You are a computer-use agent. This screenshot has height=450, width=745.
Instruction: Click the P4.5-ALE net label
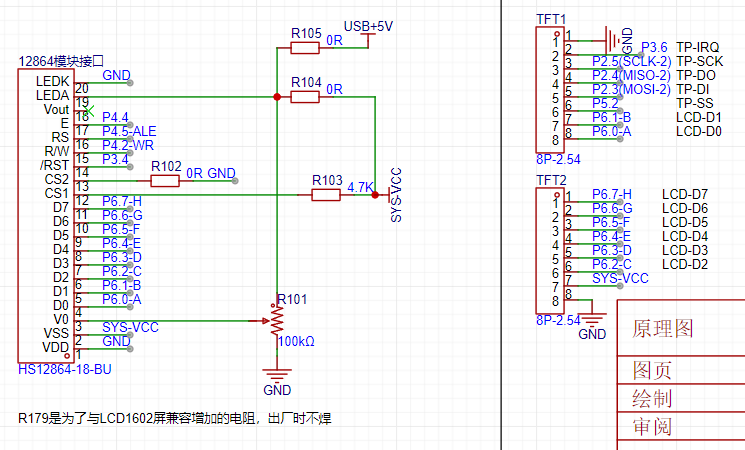129,131
